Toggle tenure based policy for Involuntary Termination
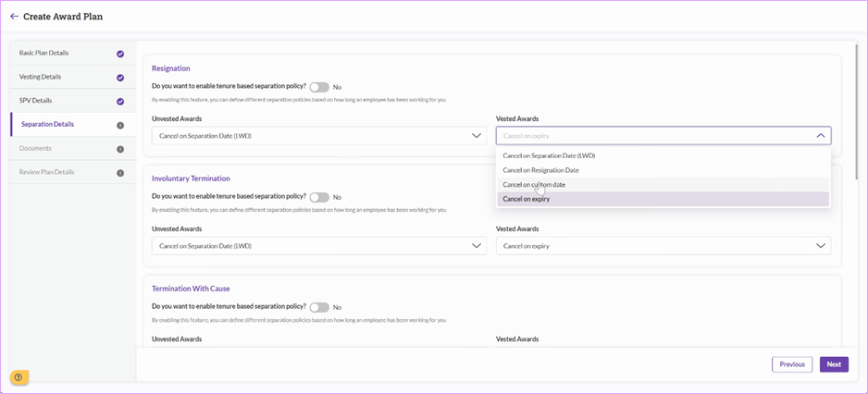 click(x=319, y=197)
